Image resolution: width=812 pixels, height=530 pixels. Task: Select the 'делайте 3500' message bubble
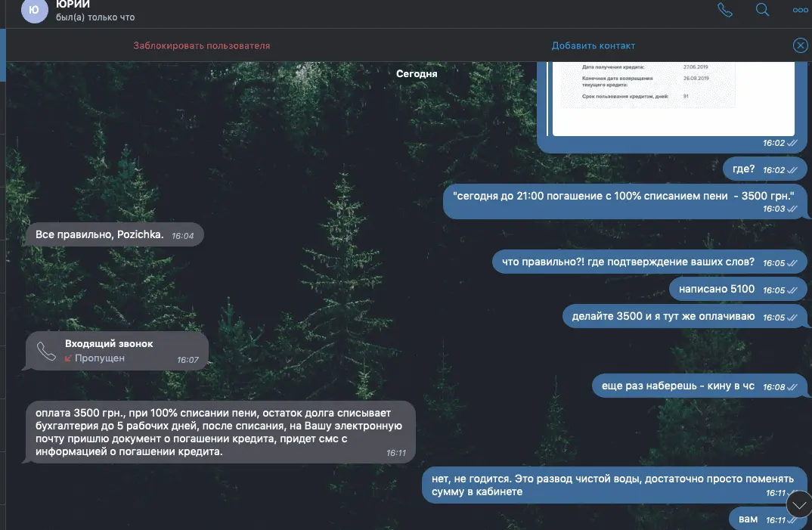pos(685,317)
